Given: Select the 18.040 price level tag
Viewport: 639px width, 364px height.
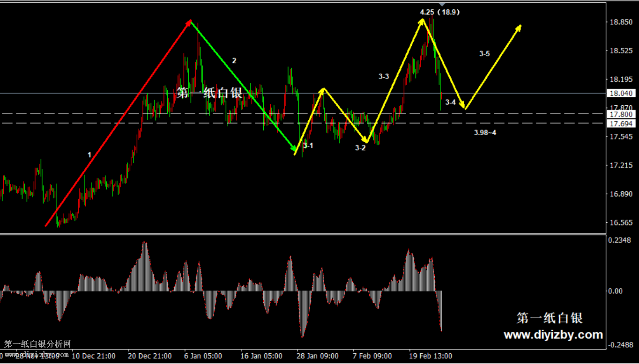Looking at the screenshot, I should click(x=620, y=93).
